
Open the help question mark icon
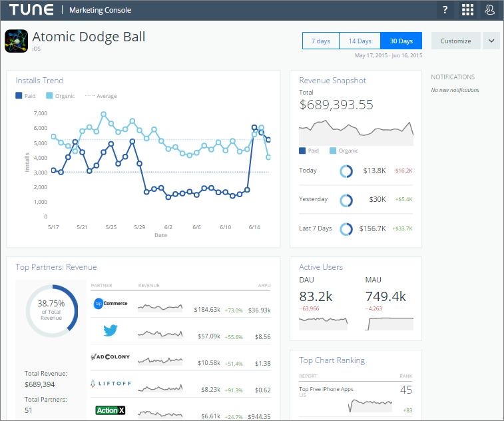click(x=445, y=10)
